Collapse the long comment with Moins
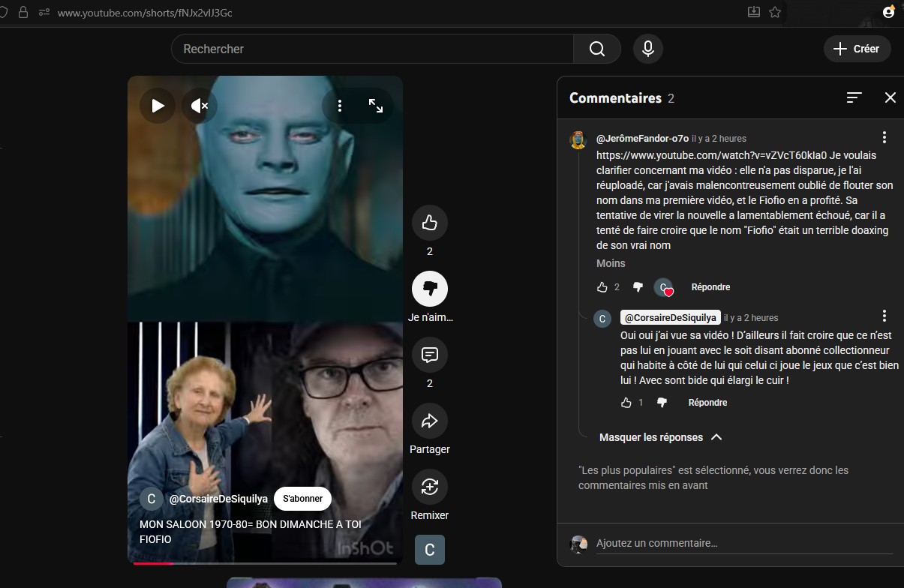The image size is (904, 588). tap(611, 263)
